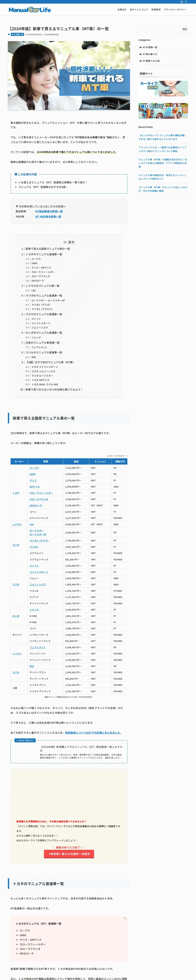Jump to TOC item スズキのマニュアル普通車一覧
The image size is (196, 980).
pyautogui.click(x=44, y=314)
